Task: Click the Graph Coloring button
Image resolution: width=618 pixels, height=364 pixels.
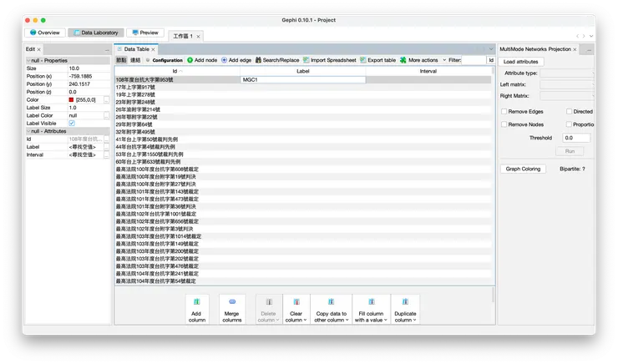Action: pos(523,169)
